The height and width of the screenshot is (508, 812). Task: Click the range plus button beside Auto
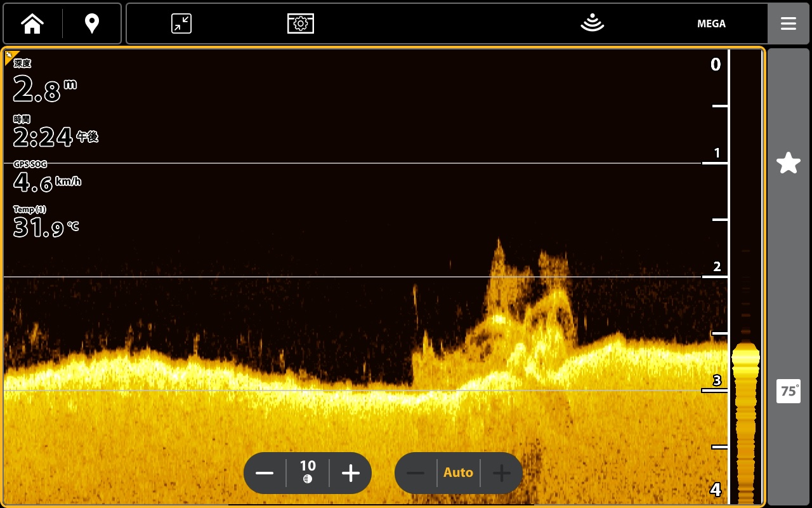[x=502, y=473]
